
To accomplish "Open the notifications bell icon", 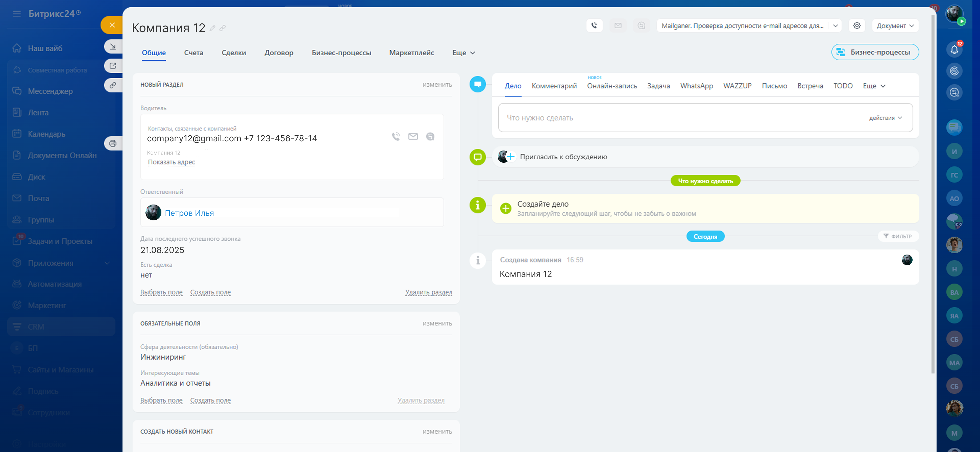I will [954, 49].
